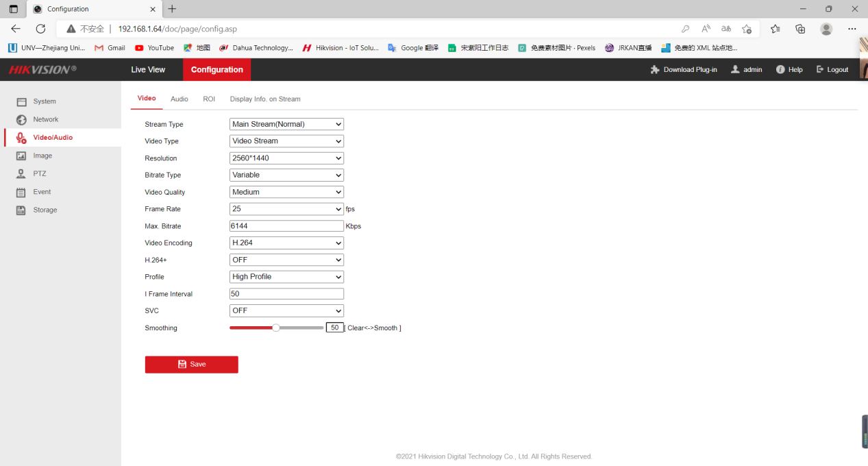
Task: Add this page to favorites
Action: click(x=747, y=29)
